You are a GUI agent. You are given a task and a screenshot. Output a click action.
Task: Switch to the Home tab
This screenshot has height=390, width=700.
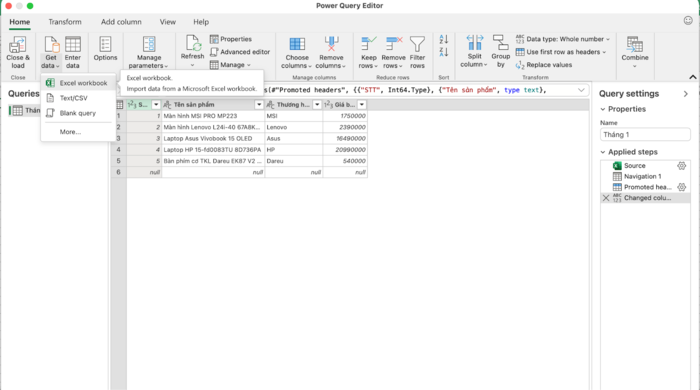tap(20, 22)
